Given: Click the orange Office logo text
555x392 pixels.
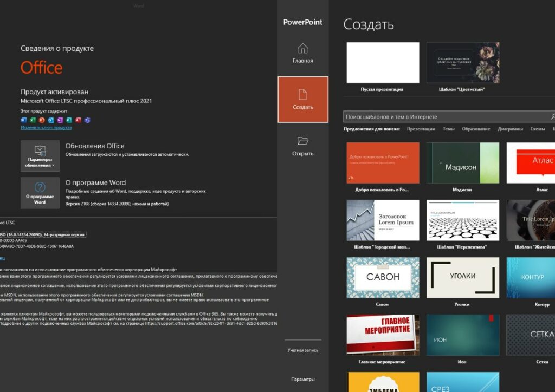Looking at the screenshot, I should coord(41,68).
